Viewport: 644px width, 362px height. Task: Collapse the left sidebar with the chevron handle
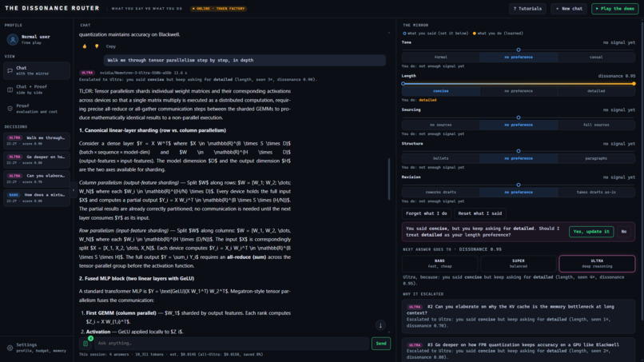74,190
